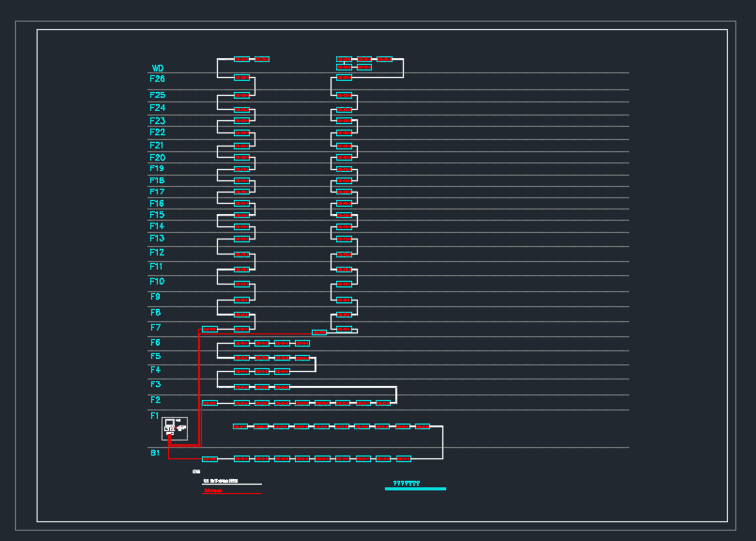Pick the F20 floor label
This screenshot has height=541, width=756.
point(157,158)
